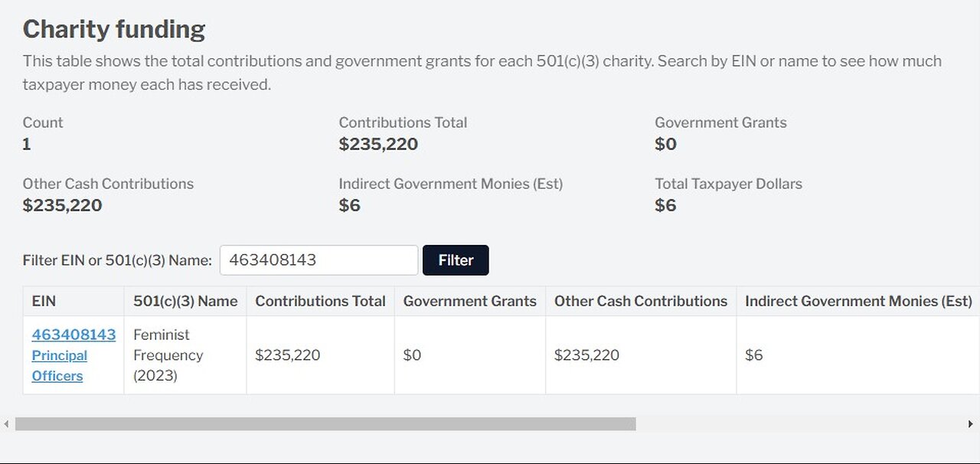This screenshot has height=464, width=980.
Task: Click the Government Grants column header
Action: [469, 302]
